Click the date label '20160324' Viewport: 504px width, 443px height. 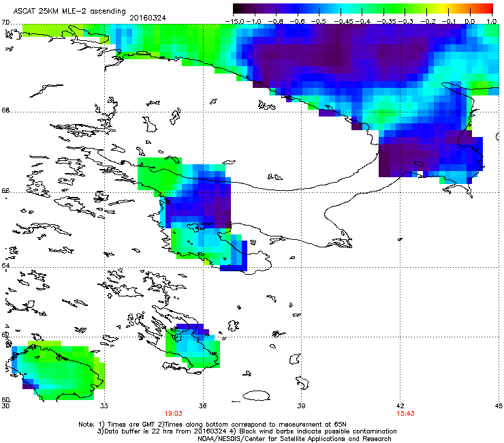point(148,18)
